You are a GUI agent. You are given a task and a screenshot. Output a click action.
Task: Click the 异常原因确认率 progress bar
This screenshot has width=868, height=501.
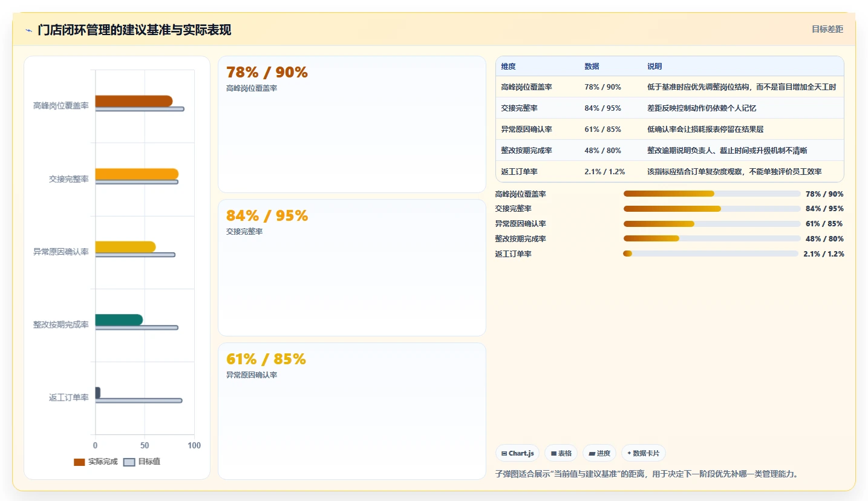[712, 224]
